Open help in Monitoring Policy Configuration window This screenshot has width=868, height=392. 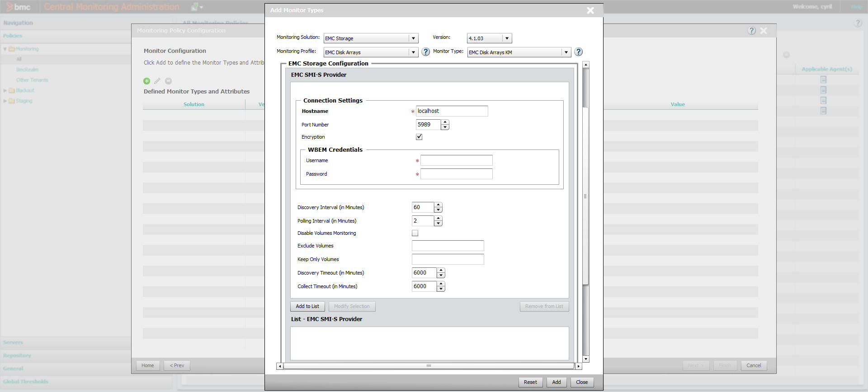pyautogui.click(x=752, y=31)
